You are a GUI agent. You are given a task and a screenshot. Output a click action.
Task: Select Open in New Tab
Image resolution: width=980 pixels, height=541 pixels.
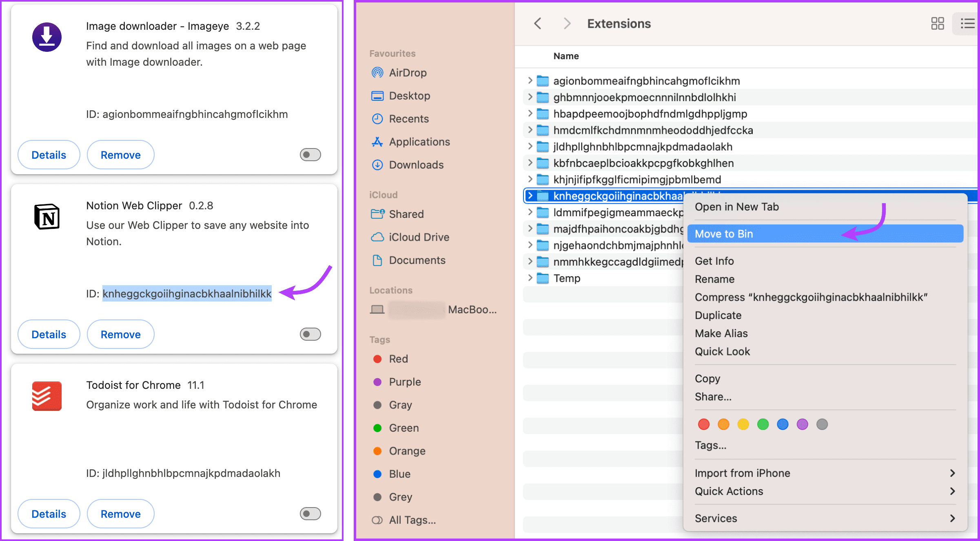point(736,207)
